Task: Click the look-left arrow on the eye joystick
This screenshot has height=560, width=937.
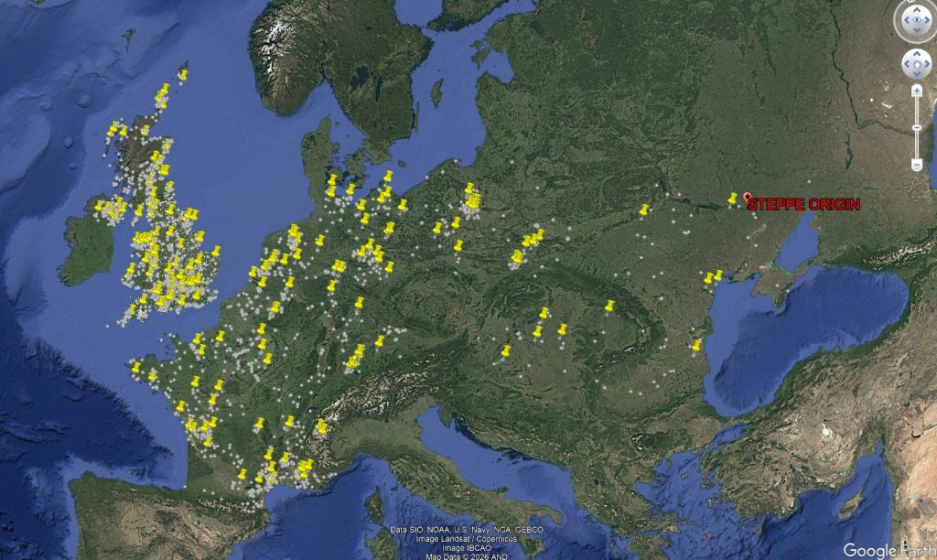Action: pyautogui.click(x=905, y=20)
